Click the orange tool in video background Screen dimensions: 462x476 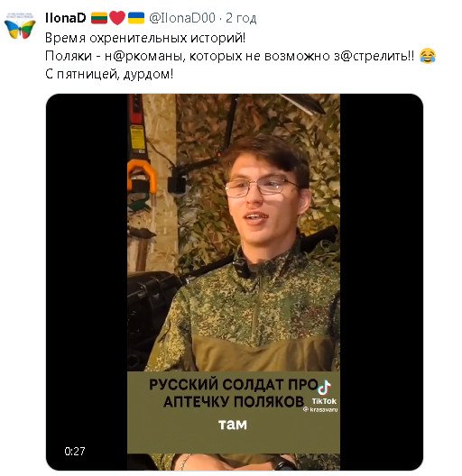(142, 177)
